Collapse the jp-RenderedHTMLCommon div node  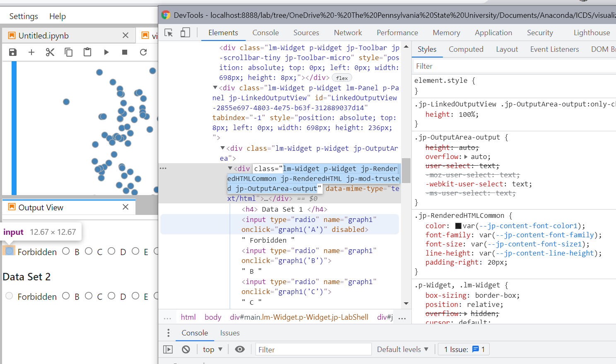click(230, 168)
